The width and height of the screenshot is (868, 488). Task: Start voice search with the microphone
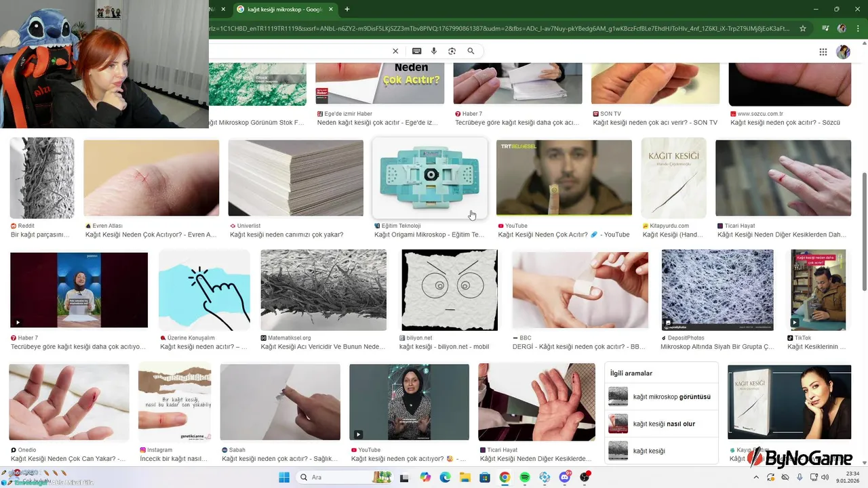pyautogui.click(x=434, y=52)
